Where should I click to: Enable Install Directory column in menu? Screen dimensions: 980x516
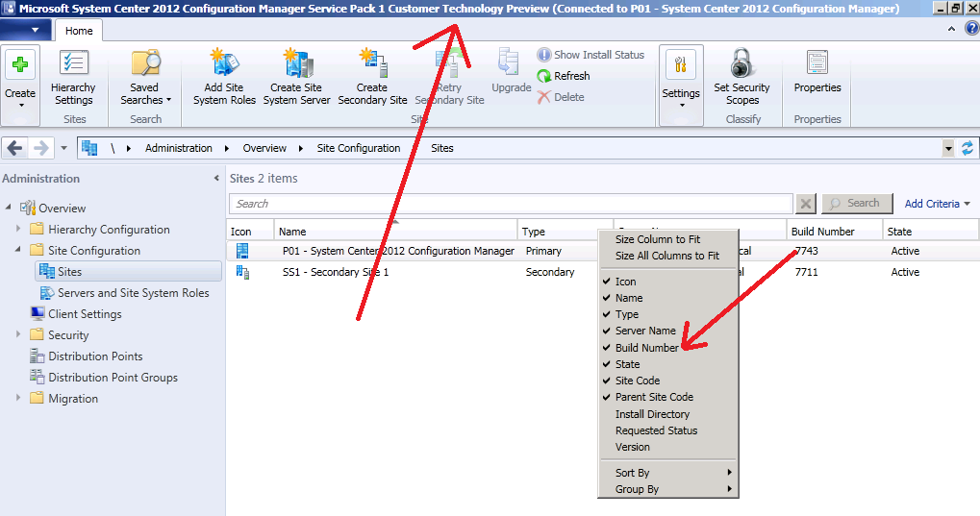coord(667,414)
